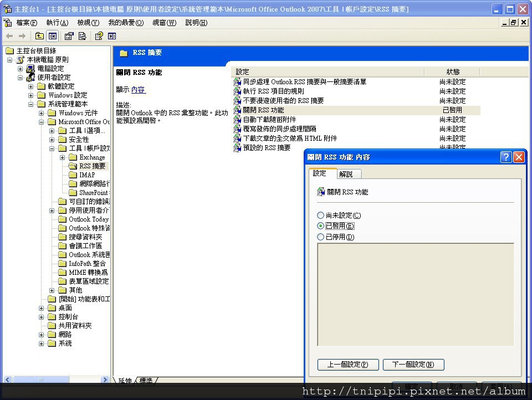
Task: Click icon of 執行 RSS 項目的規則 setting
Action: click(x=237, y=91)
